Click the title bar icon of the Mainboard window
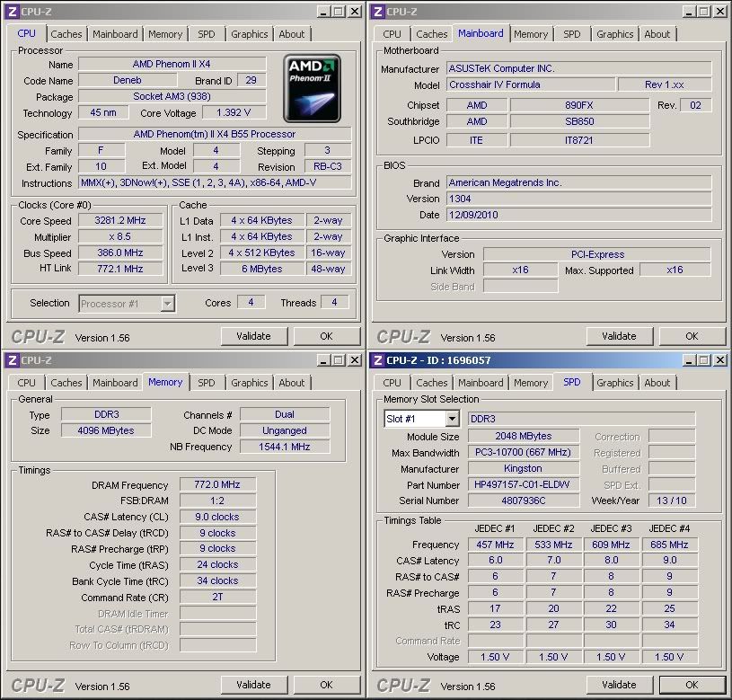The width and height of the screenshot is (732, 700). point(377,12)
